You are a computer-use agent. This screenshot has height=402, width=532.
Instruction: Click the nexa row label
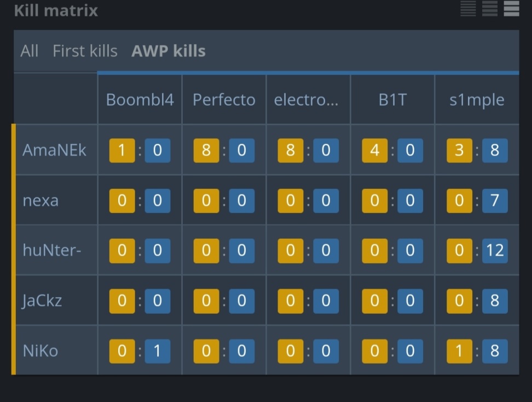(41, 200)
